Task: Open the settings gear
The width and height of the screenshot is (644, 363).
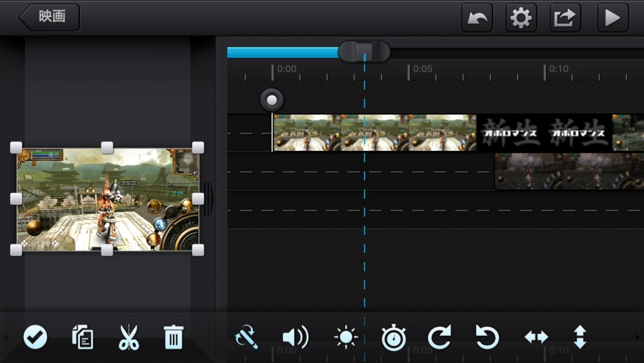Action: (x=521, y=18)
